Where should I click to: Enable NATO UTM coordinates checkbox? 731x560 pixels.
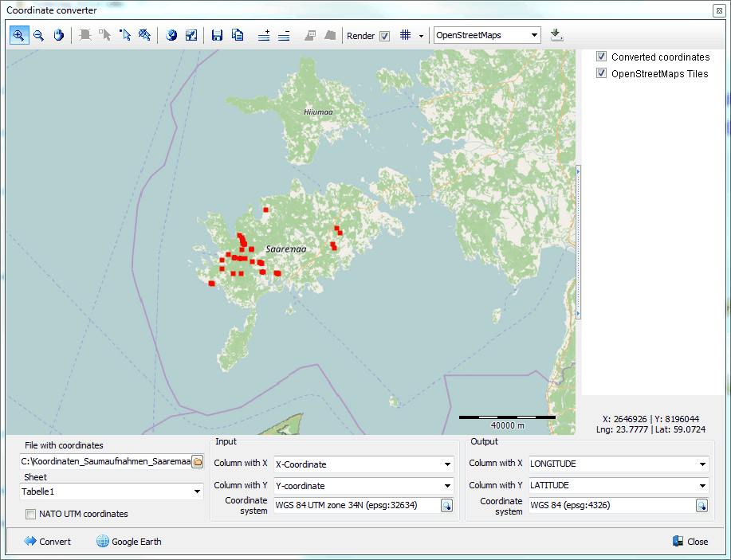31,514
